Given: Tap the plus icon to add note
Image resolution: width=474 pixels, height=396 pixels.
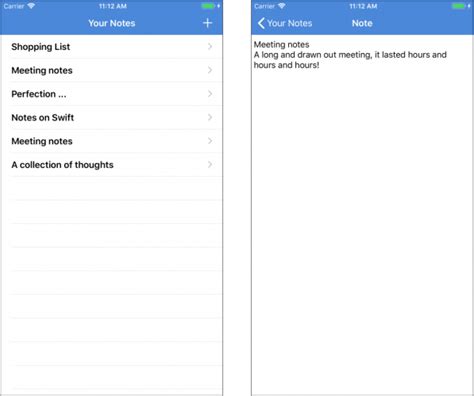Looking at the screenshot, I should (x=207, y=23).
